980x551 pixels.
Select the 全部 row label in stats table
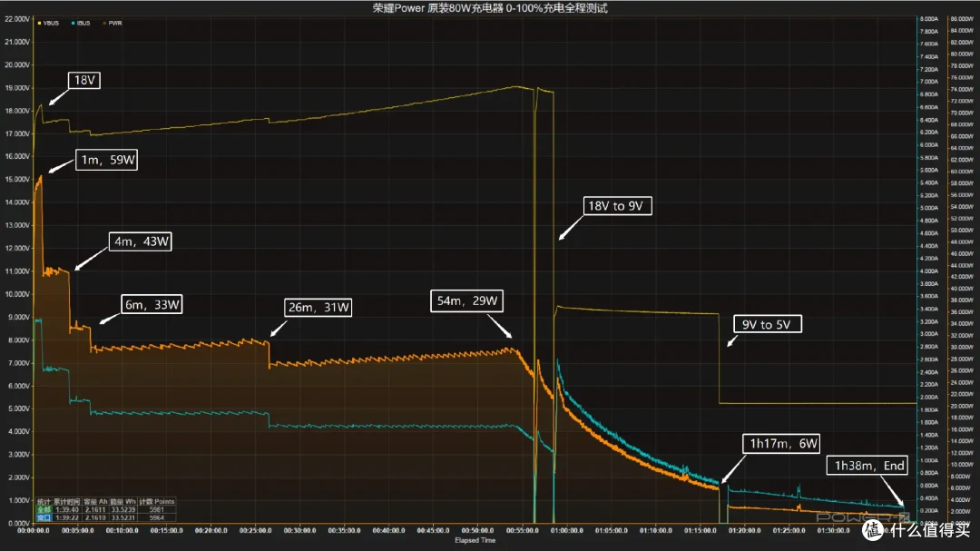pyautogui.click(x=44, y=510)
